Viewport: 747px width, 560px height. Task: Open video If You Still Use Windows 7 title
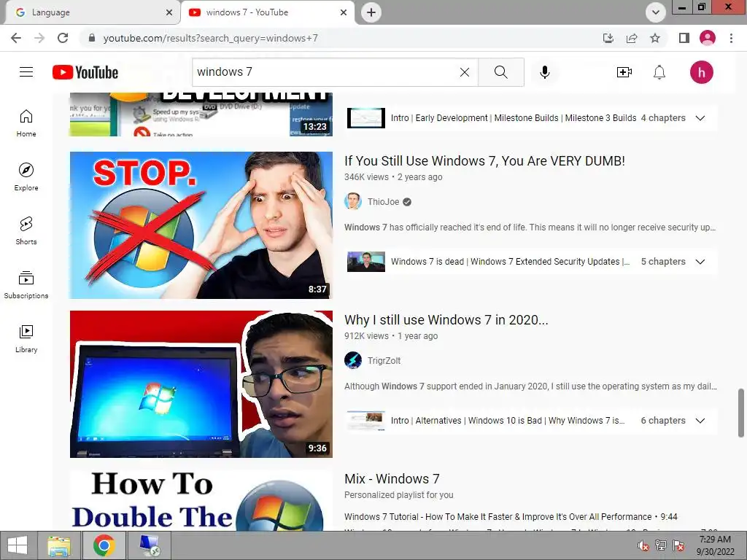(x=484, y=161)
